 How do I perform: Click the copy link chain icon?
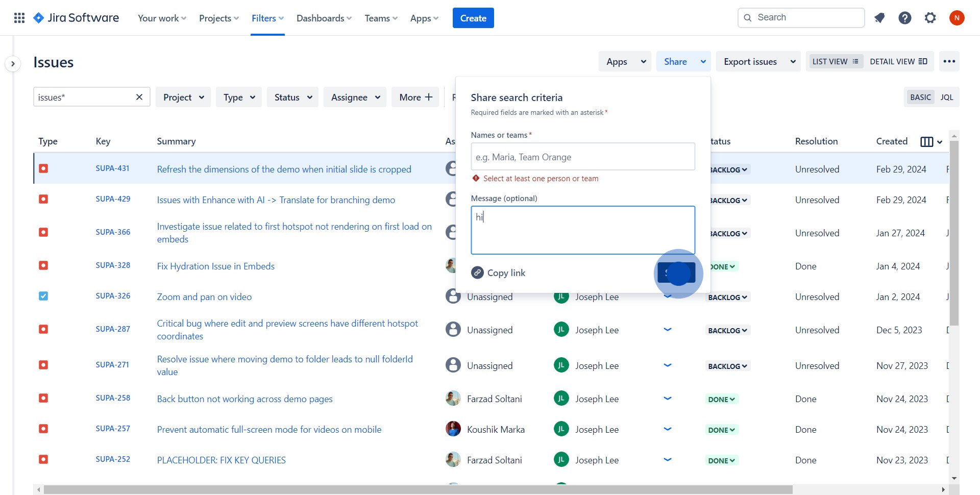(477, 273)
